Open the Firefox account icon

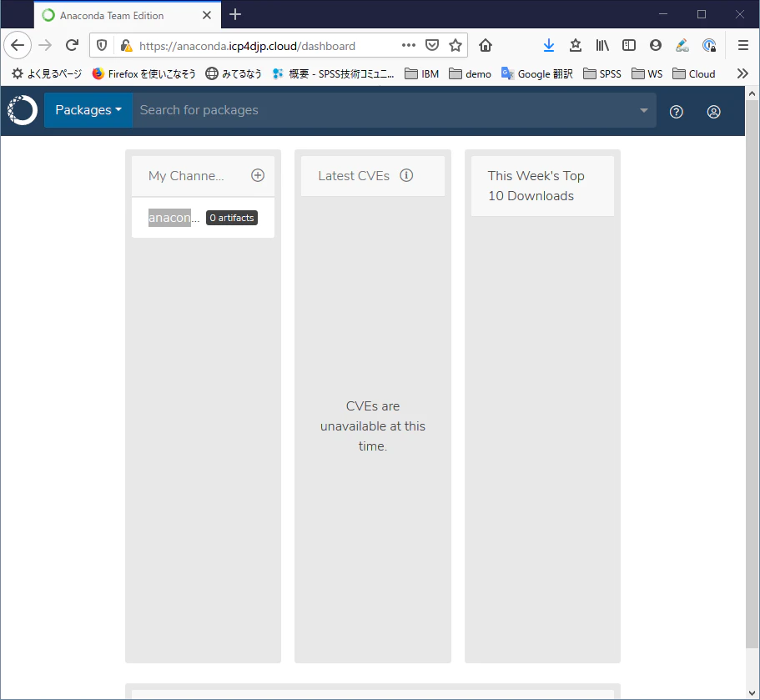(x=656, y=46)
